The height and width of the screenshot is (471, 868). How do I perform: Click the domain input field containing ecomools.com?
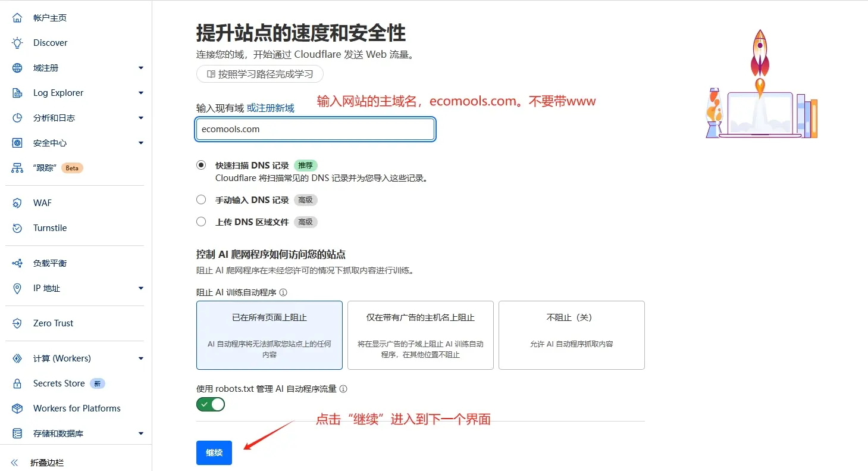click(315, 129)
